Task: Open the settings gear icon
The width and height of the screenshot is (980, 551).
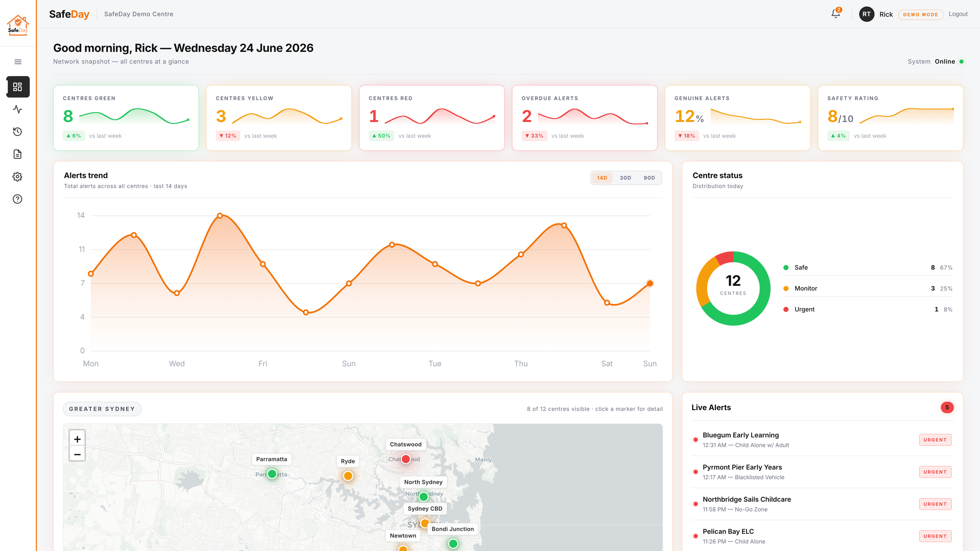Action: point(18,176)
